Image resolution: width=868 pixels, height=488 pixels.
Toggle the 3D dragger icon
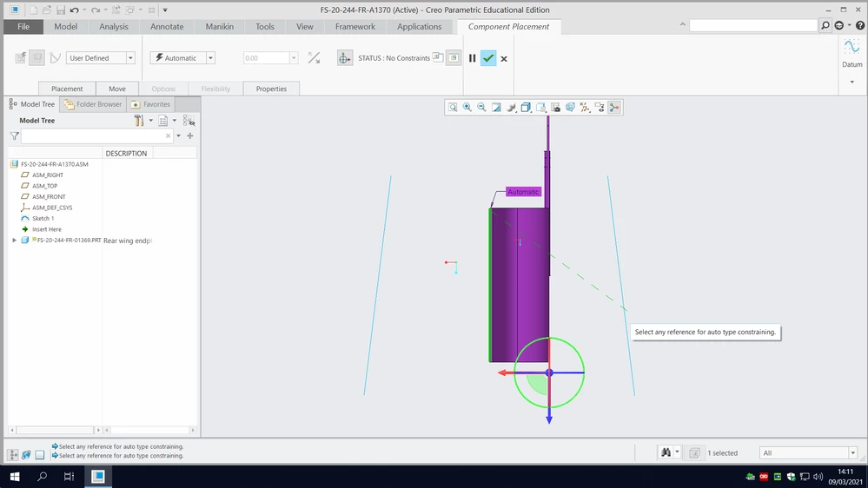[344, 58]
